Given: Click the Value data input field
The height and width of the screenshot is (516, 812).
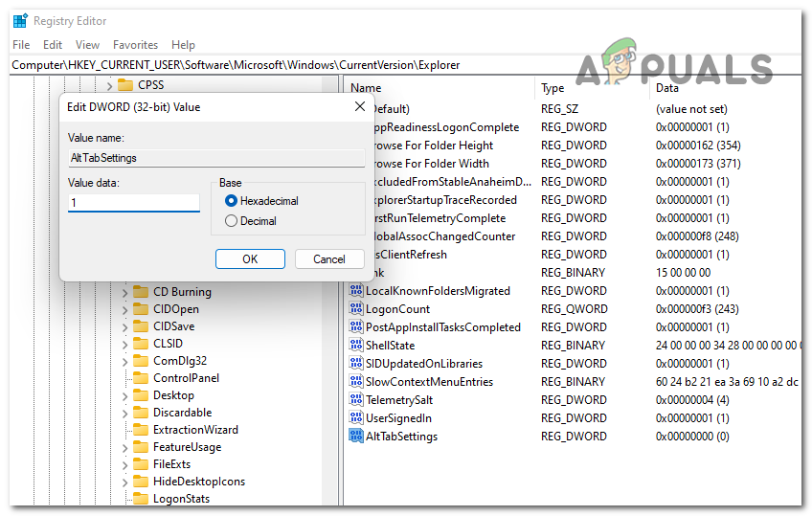Looking at the screenshot, I should pyautogui.click(x=134, y=202).
